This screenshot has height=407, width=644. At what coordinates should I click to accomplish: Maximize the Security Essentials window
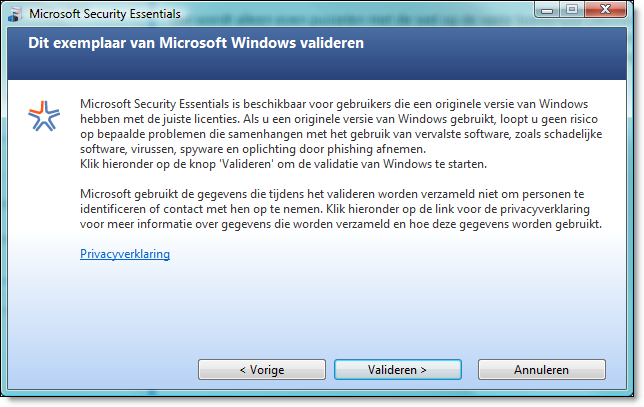pyautogui.click(x=572, y=10)
